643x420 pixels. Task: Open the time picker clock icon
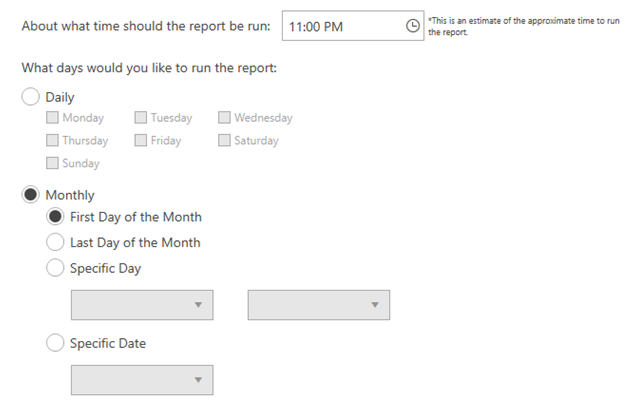click(x=413, y=26)
